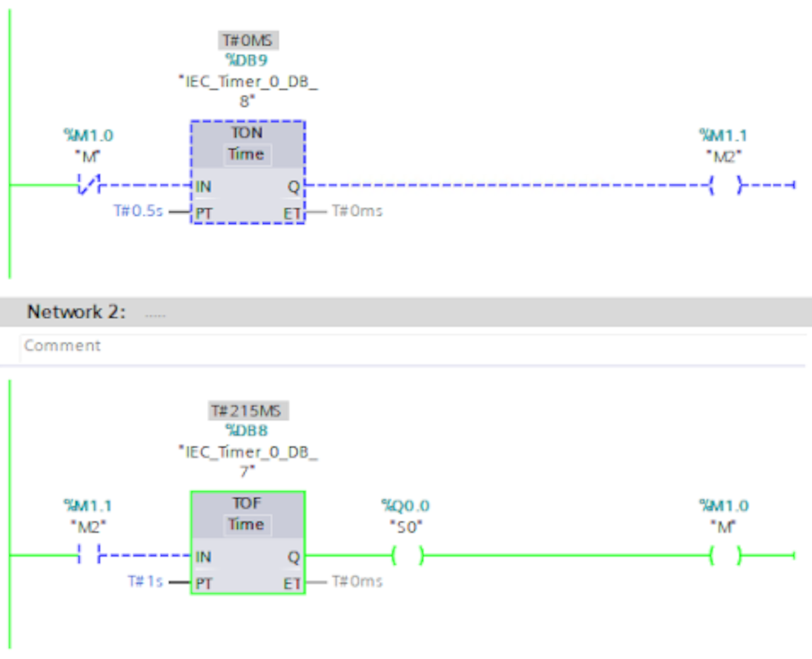This screenshot has height=659, width=812.
Task: Click the M output coil in Network 2
Action: pos(724,556)
